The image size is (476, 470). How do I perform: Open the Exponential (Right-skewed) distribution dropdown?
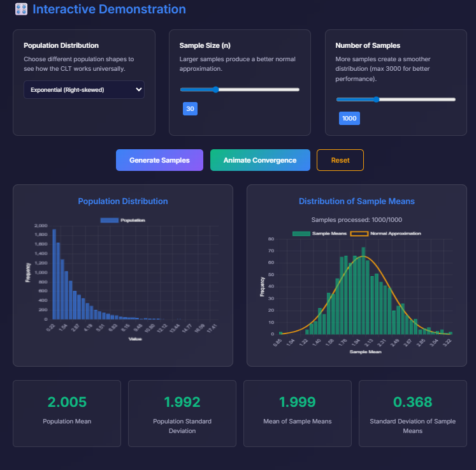point(84,90)
